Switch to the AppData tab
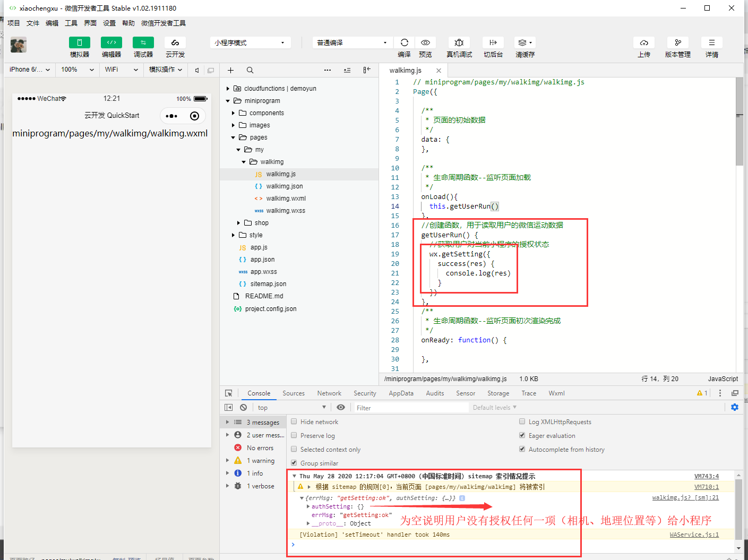Image resolution: width=748 pixels, height=560 pixels. pos(401,393)
